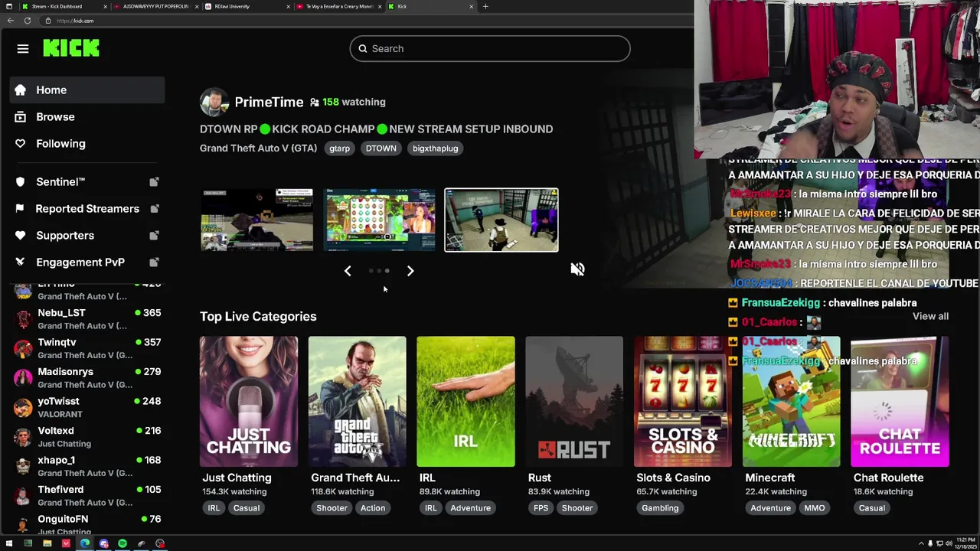Open xhapo_1 channel in sidebar
This screenshot has width=980, height=551.
click(87, 466)
